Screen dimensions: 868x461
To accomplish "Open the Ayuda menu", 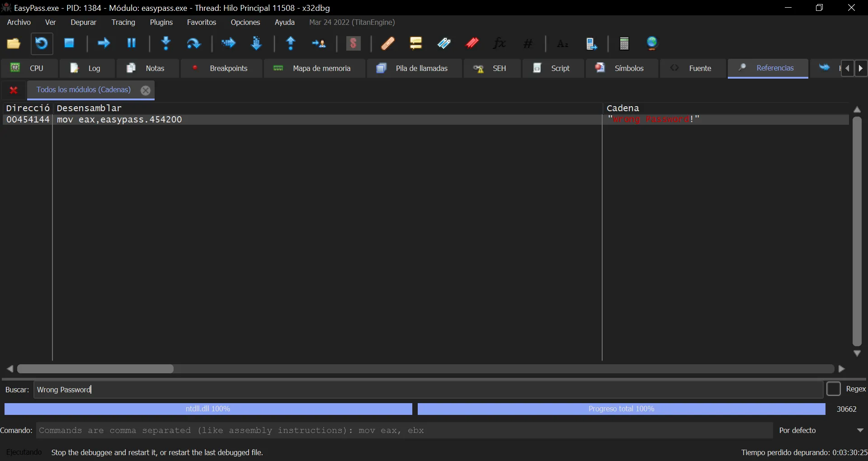I will pyautogui.click(x=285, y=22).
